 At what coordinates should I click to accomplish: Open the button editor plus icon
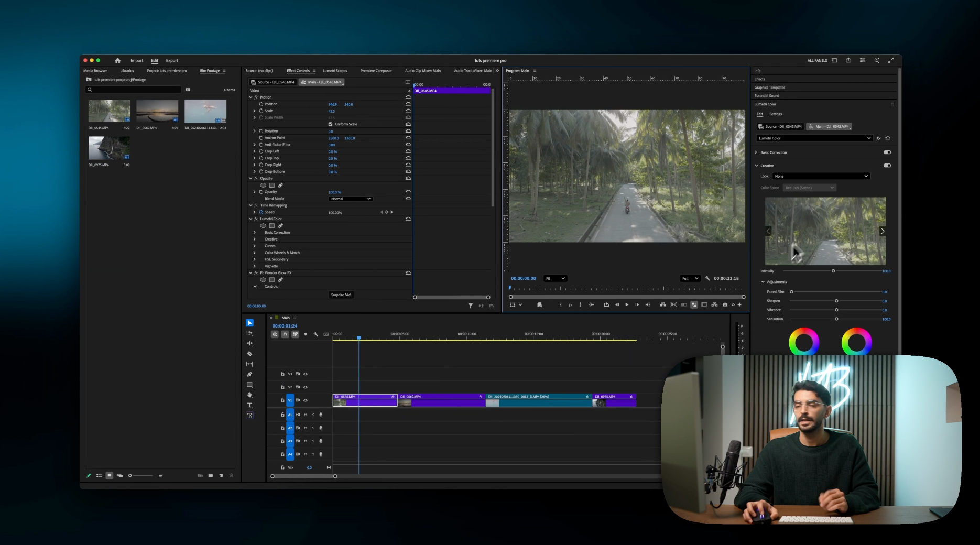(x=739, y=304)
